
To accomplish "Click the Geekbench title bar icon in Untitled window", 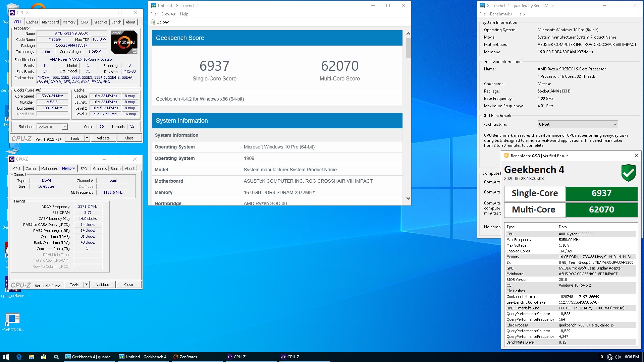I will 154,5.
